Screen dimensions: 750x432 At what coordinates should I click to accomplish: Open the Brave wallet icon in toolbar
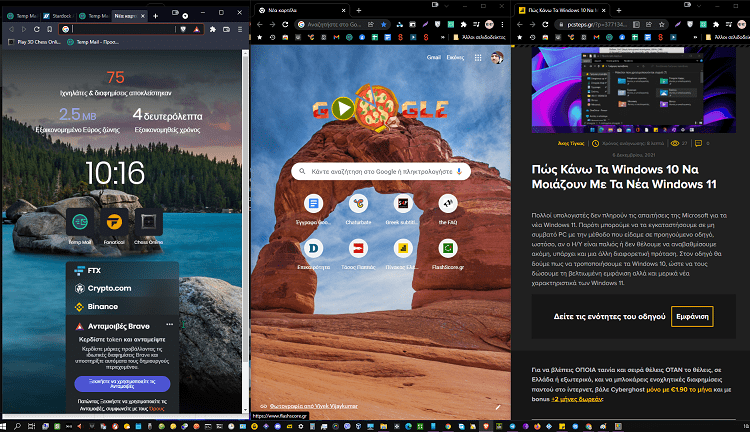click(x=226, y=29)
